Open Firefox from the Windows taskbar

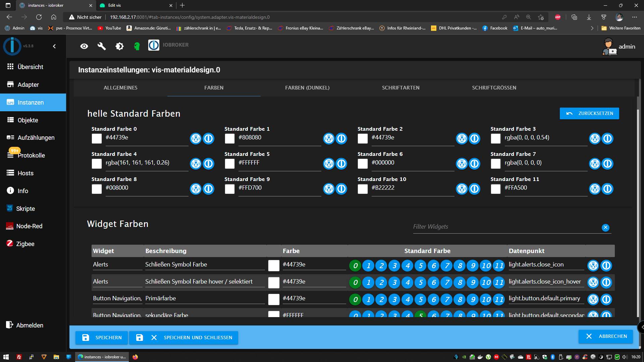135,357
